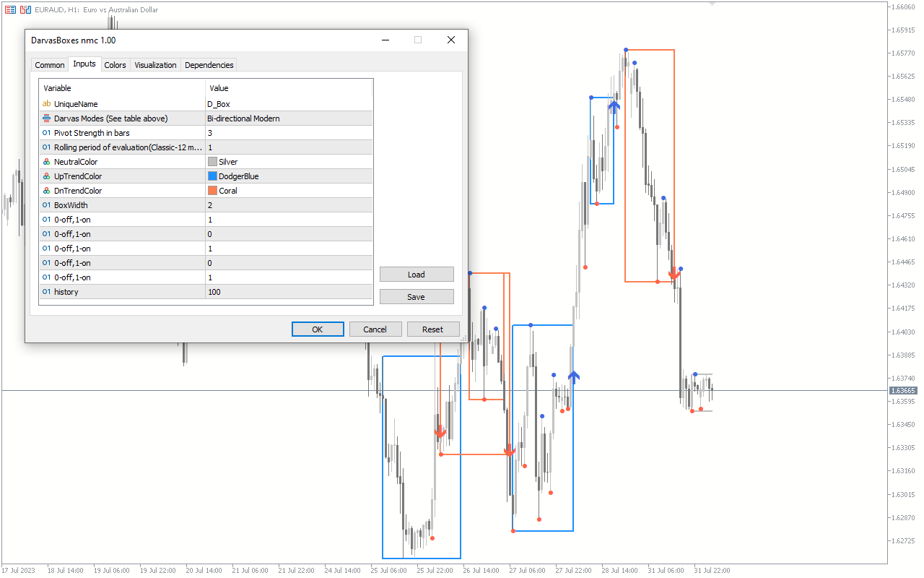Click the 31 Jul 22:00 time label

(x=712, y=570)
